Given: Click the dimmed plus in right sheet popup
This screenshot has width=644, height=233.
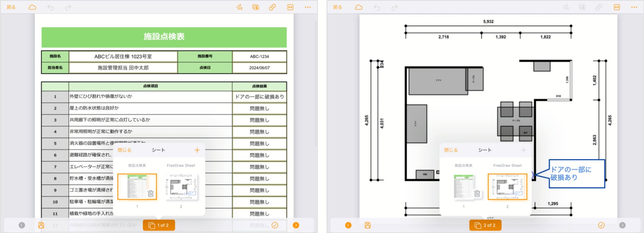Looking at the screenshot, I should 524,150.
